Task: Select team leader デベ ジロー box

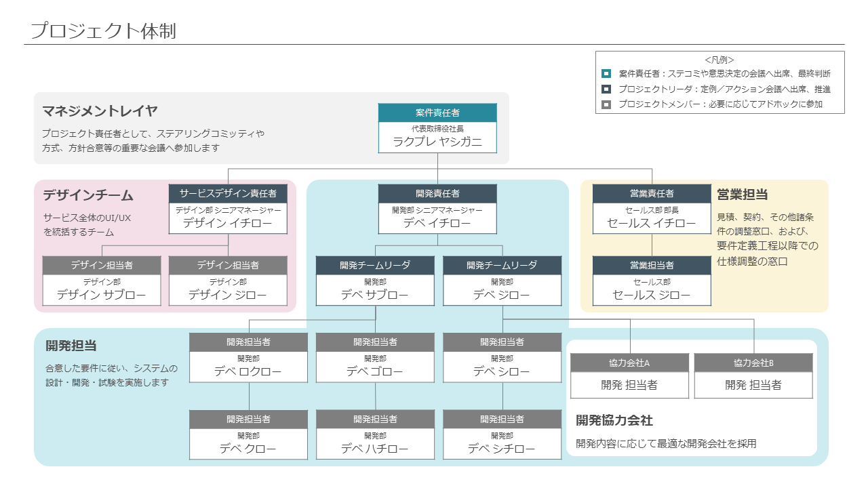Action: pos(502,281)
